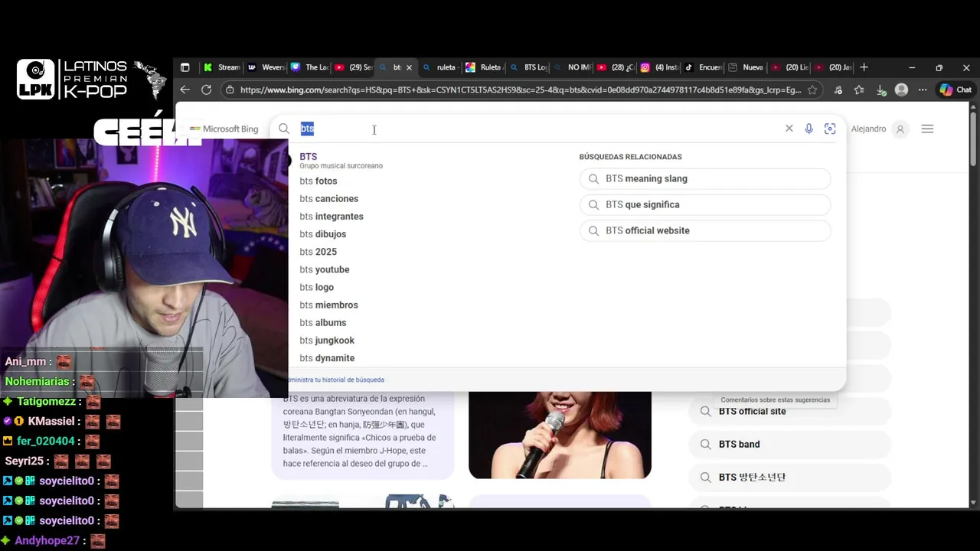This screenshot has height=551, width=980.
Task: Open visual search camera icon
Action: [830, 129]
